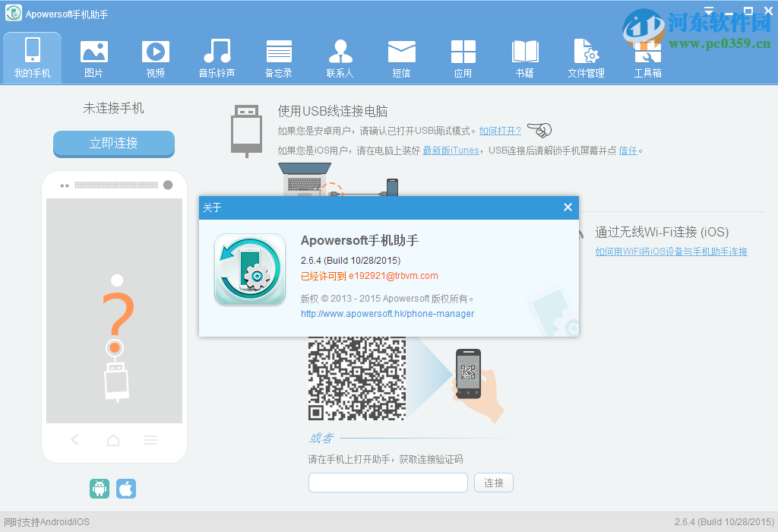
Task: Click the 立即连接 connect button
Action: coord(113,144)
